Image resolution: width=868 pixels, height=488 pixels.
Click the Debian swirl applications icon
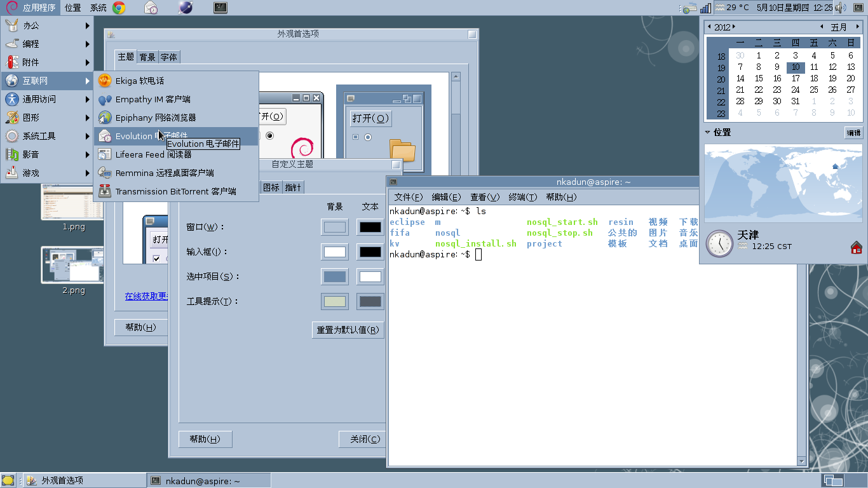coord(11,8)
